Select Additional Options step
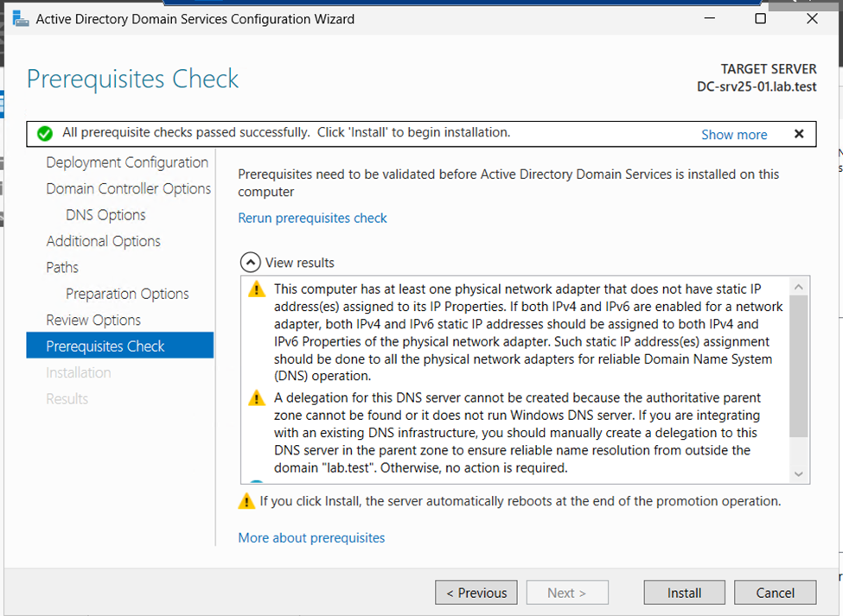Image resolution: width=843 pixels, height=616 pixels. tap(103, 241)
